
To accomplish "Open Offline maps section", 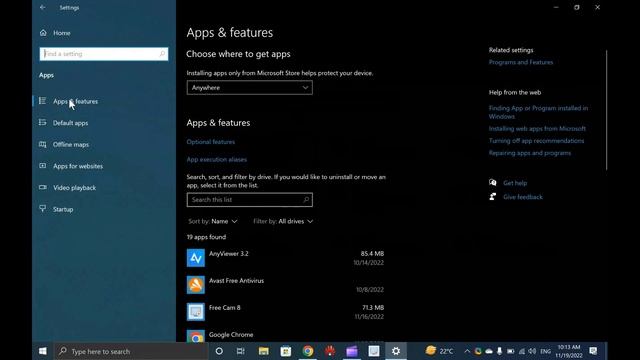I will (x=71, y=144).
